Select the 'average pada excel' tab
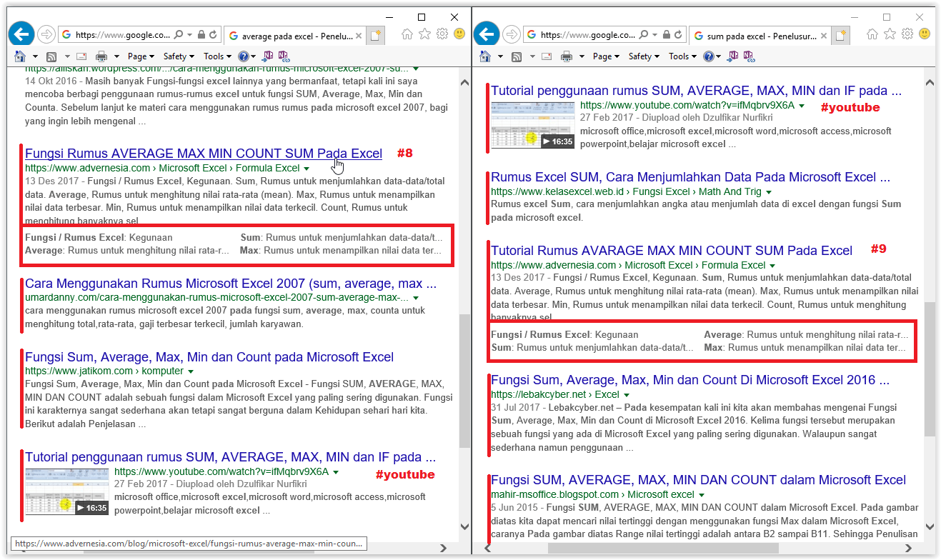This screenshot has height=560, width=941. coord(294,36)
